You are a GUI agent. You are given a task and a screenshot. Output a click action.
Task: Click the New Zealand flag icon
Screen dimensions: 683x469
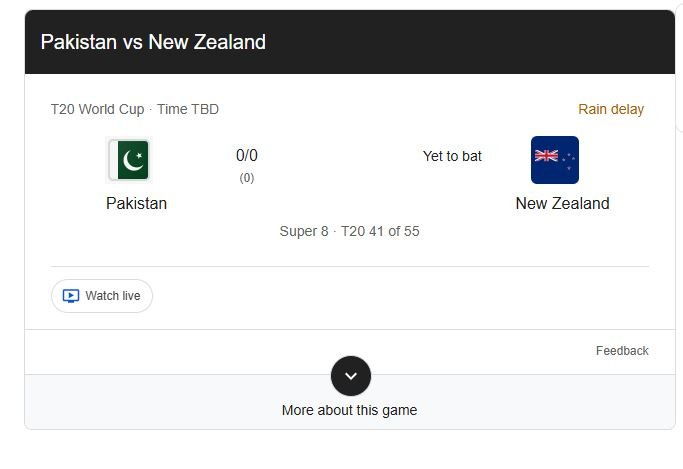554,160
